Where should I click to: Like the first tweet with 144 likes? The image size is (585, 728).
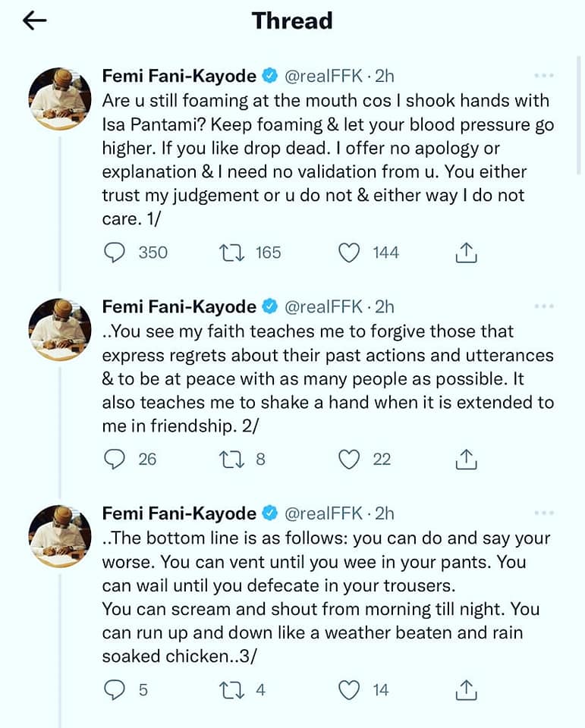coord(348,253)
